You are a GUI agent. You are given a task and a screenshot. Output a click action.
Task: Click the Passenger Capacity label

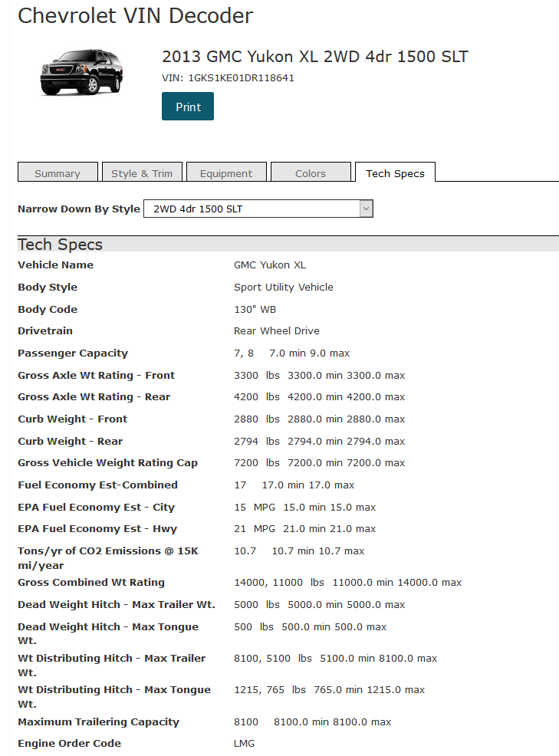tap(73, 353)
